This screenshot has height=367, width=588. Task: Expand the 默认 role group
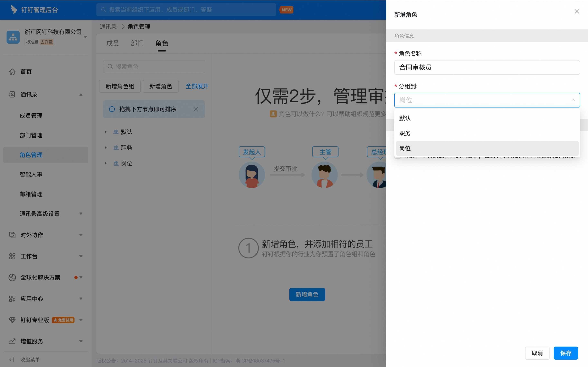coord(106,132)
